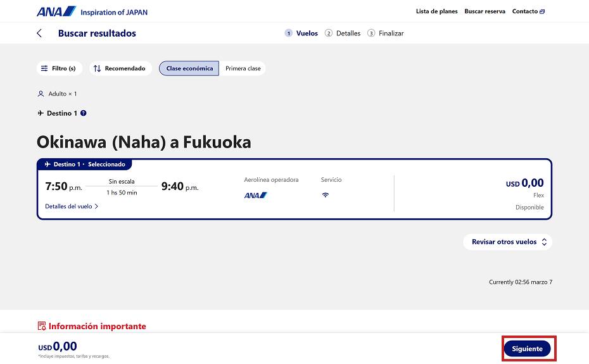Screen dimensions: 589x364
Task: Open the Recomendado sort dropdown
Action: coord(120,68)
